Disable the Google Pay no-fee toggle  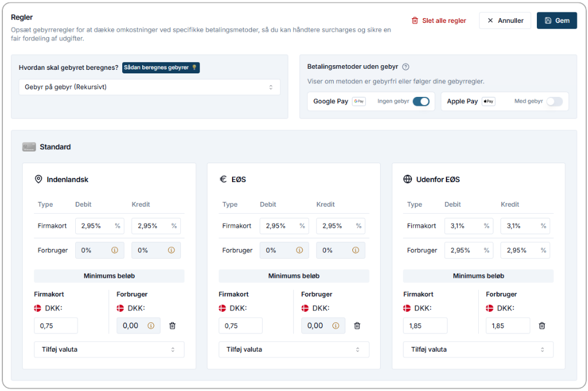coord(421,102)
